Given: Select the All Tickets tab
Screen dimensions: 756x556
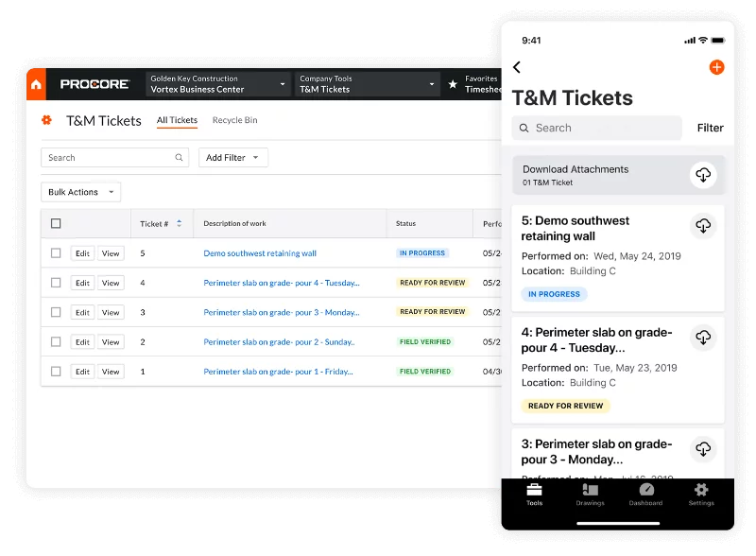Looking at the screenshot, I should point(177,120).
